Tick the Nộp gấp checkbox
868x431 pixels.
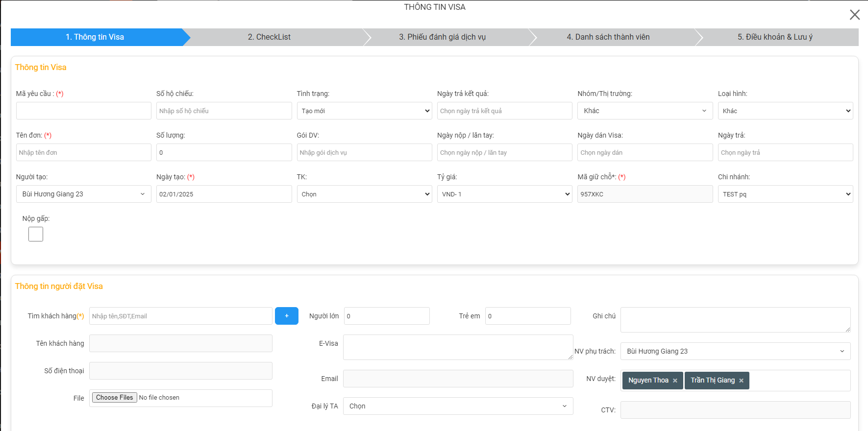coord(36,234)
